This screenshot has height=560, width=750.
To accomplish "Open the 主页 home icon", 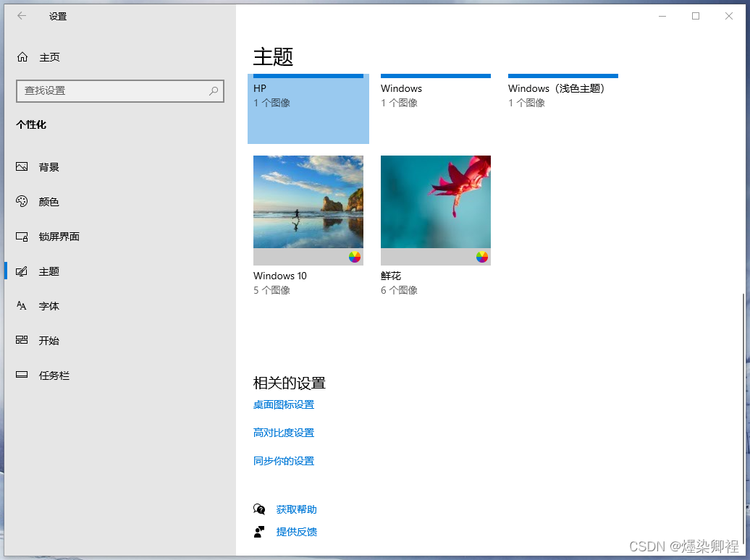I will tap(22, 57).
